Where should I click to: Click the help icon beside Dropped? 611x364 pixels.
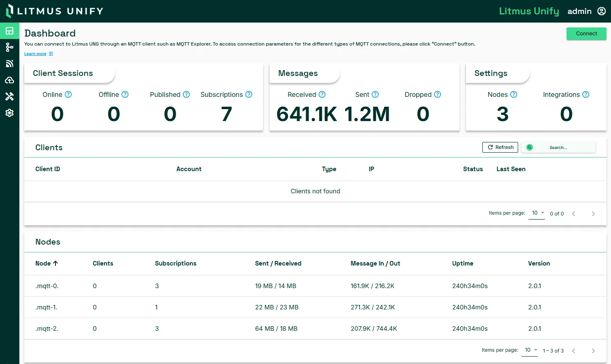pyautogui.click(x=438, y=94)
